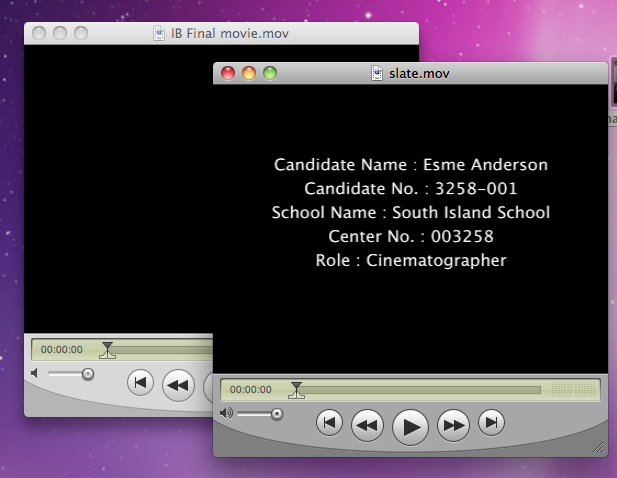Image resolution: width=617 pixels, height=478 pixels.
Task: Click the slate.mov title text
Action: click(x=419, y=74)
